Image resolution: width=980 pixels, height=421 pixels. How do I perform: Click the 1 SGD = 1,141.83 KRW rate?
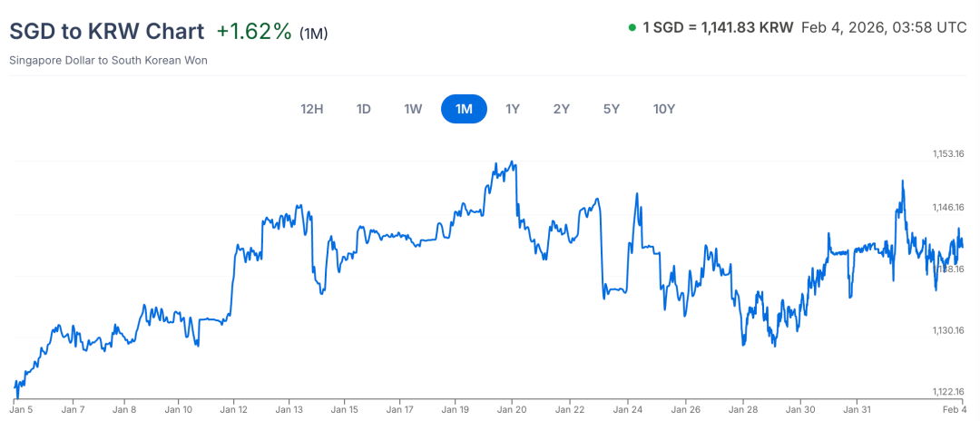718,28
